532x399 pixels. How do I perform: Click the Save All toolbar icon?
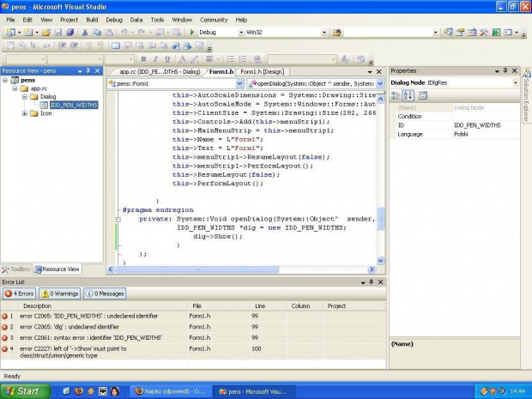70,33
